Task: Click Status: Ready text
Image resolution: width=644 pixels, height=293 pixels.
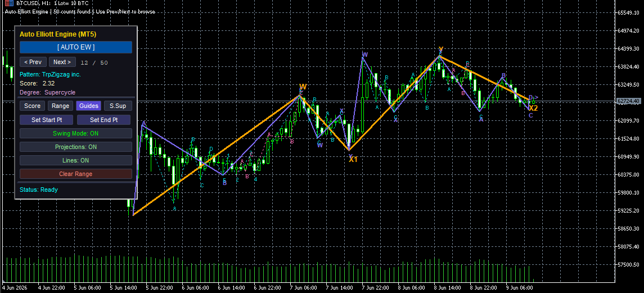Action: click(x=39, y=190)
